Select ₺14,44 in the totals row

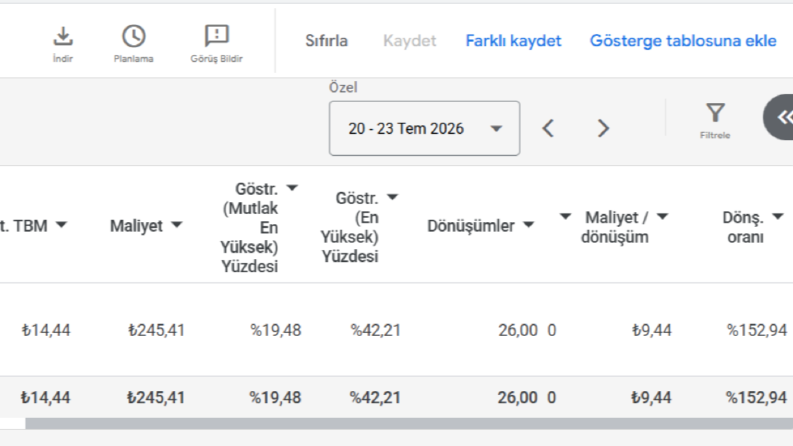click(46, 397)
